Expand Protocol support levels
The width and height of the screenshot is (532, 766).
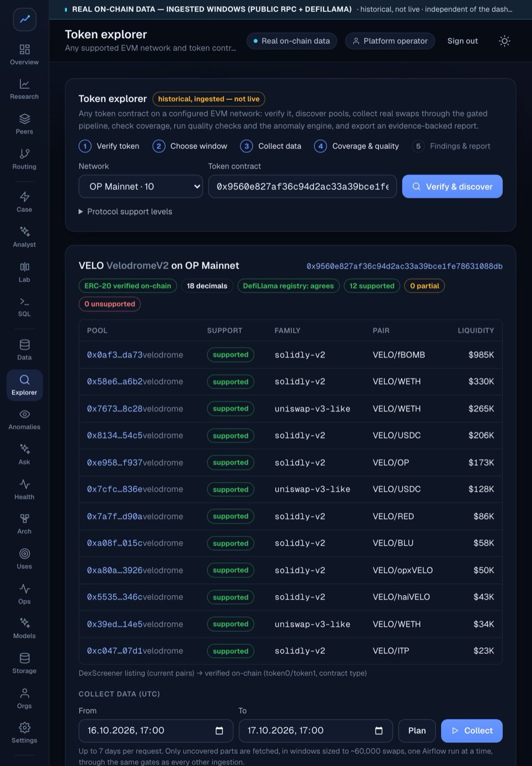tap(126, 211)
